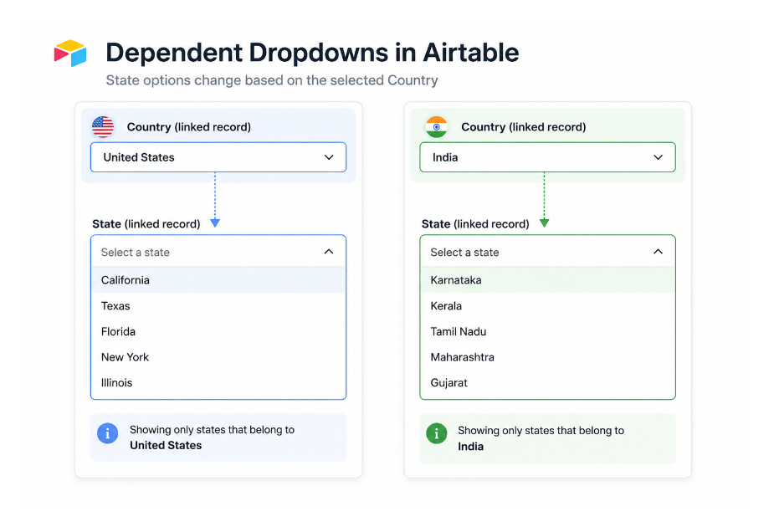Click Select a state field under United States
The width and height of the screenshot is (774, 532).
pos(218,252)
